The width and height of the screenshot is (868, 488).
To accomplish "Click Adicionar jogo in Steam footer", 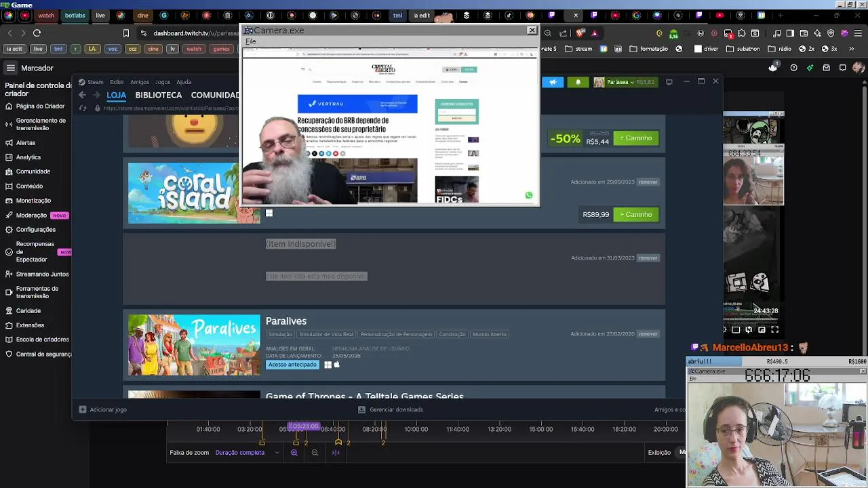I will pyautogui.click(x=102, y=409).
